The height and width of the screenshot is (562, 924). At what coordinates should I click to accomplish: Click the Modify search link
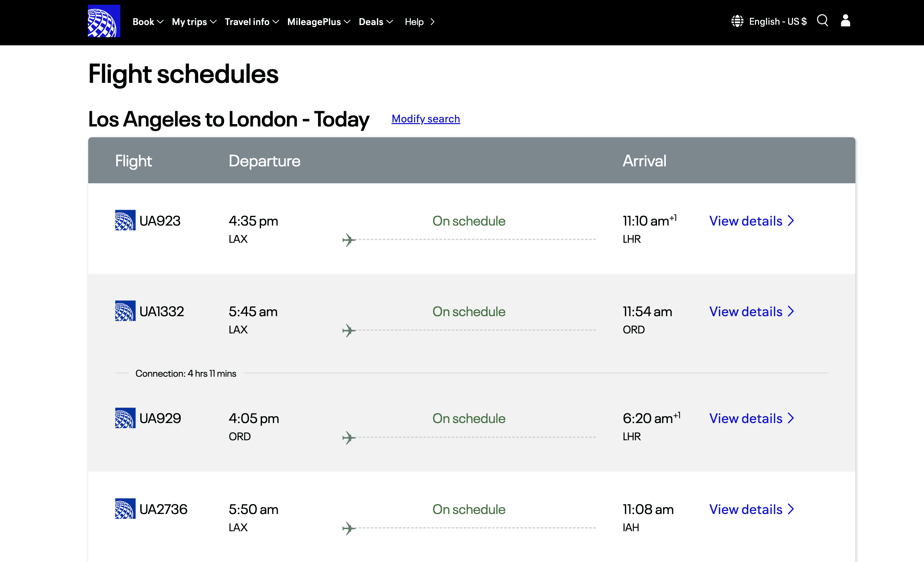point(425,119)
